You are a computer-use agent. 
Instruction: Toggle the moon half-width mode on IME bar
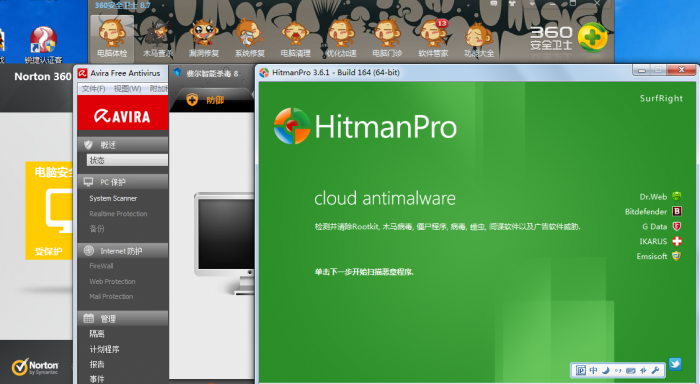(x=606, y=370)
